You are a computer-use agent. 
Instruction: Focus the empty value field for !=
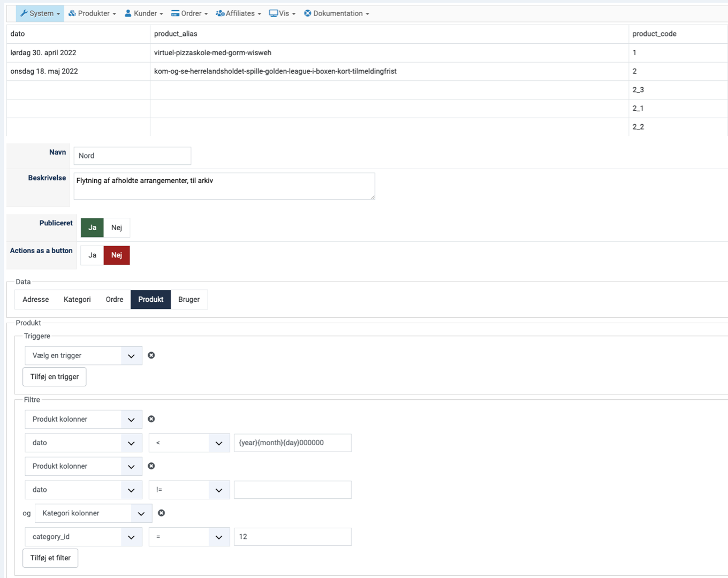(x=293, y=490)
